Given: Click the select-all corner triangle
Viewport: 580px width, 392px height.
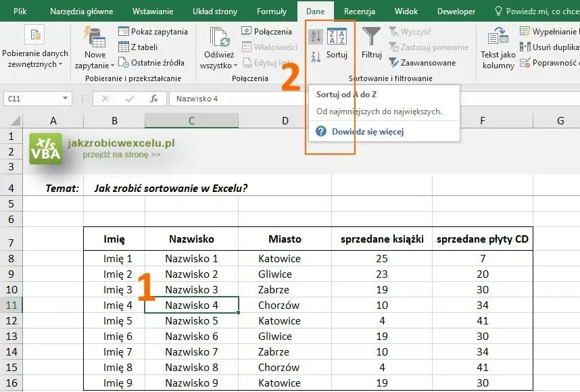Looking at the screenshot, I should [15, 121].
